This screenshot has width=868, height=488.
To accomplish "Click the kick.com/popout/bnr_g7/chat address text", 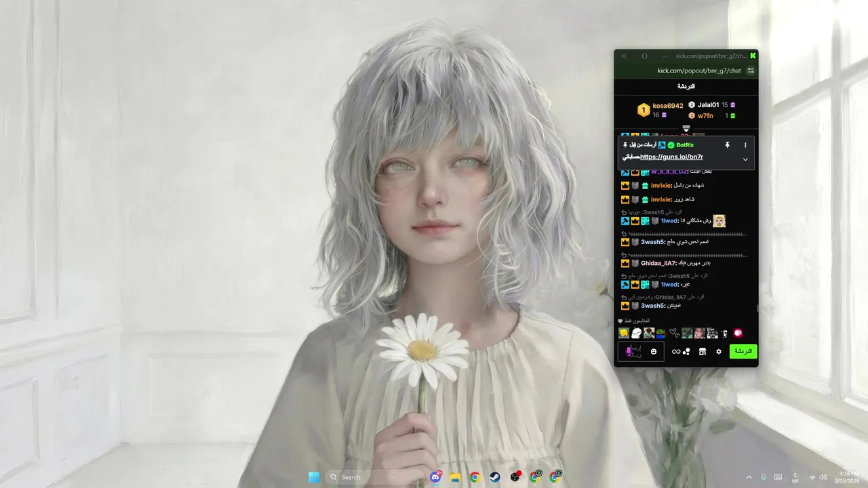I will coord(699,70).
